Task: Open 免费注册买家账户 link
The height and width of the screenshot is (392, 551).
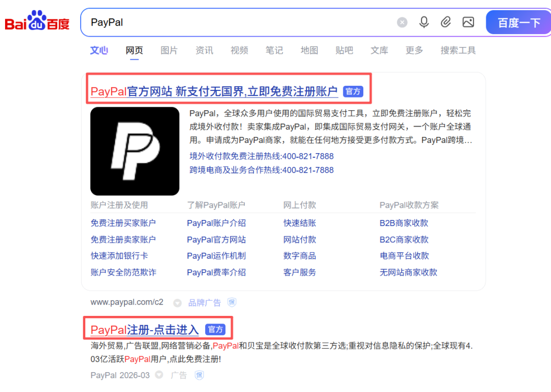Action: pos(123,223)
